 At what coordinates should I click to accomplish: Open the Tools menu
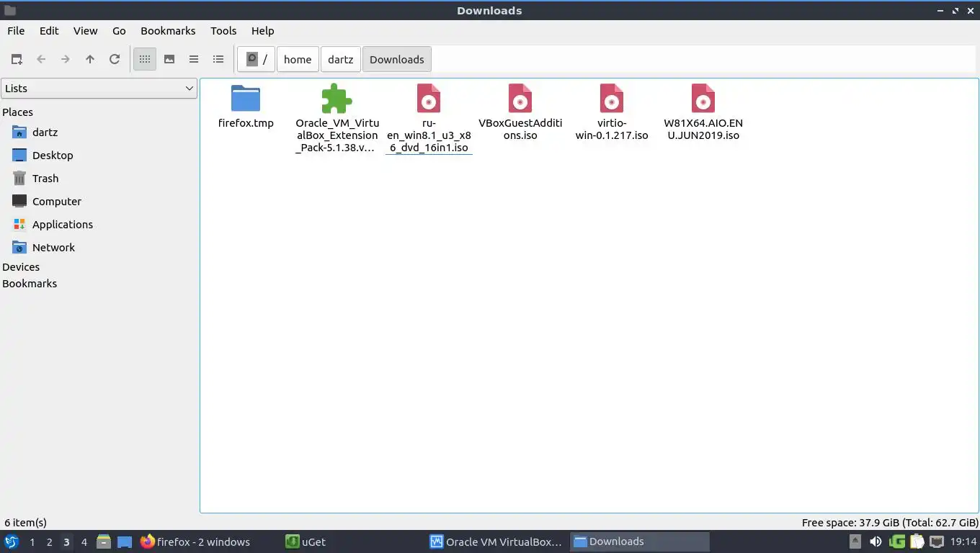(223, 30)
